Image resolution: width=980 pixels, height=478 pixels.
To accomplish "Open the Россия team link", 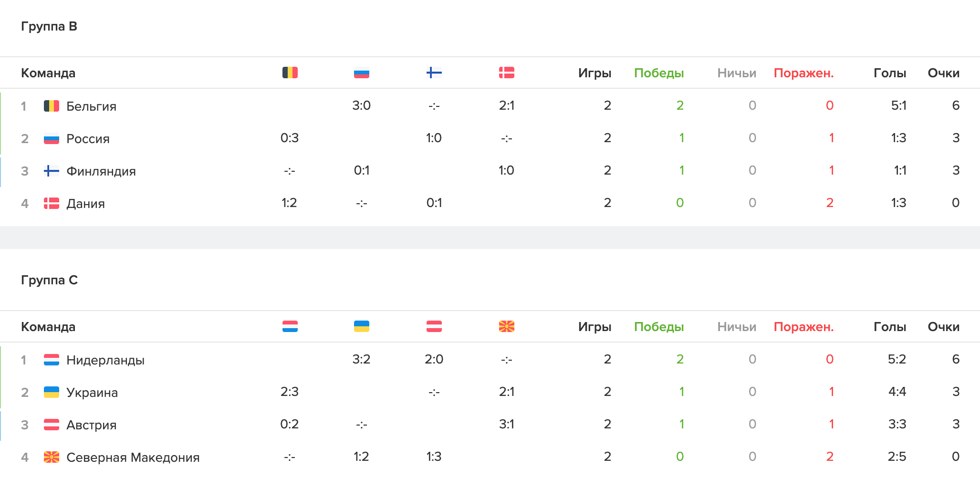I will 88,138.
